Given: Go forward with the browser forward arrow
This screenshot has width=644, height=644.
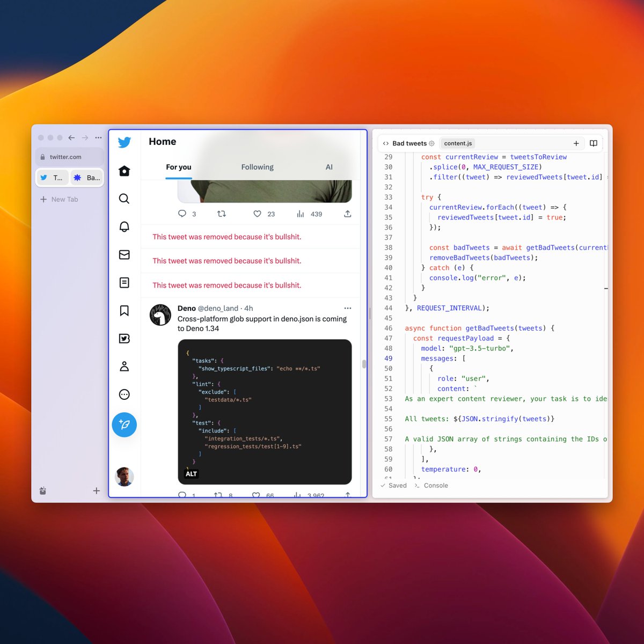Looking at the screenshot, I should pos(85,138).
